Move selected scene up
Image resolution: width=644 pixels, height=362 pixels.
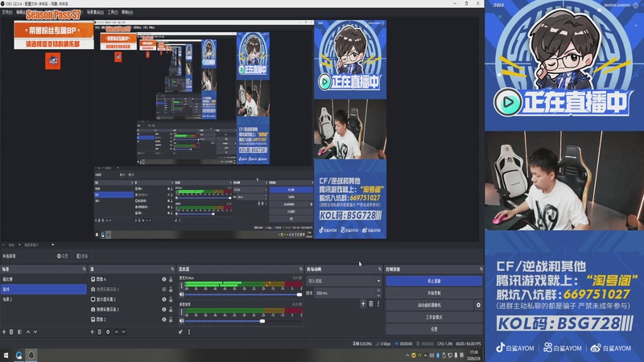(28, 331)
